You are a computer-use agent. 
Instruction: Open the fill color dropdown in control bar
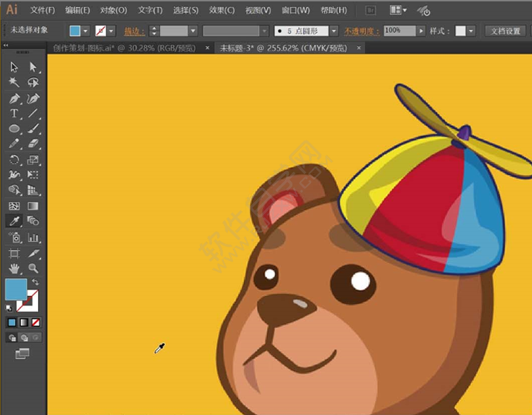click(x=86, y=31)
